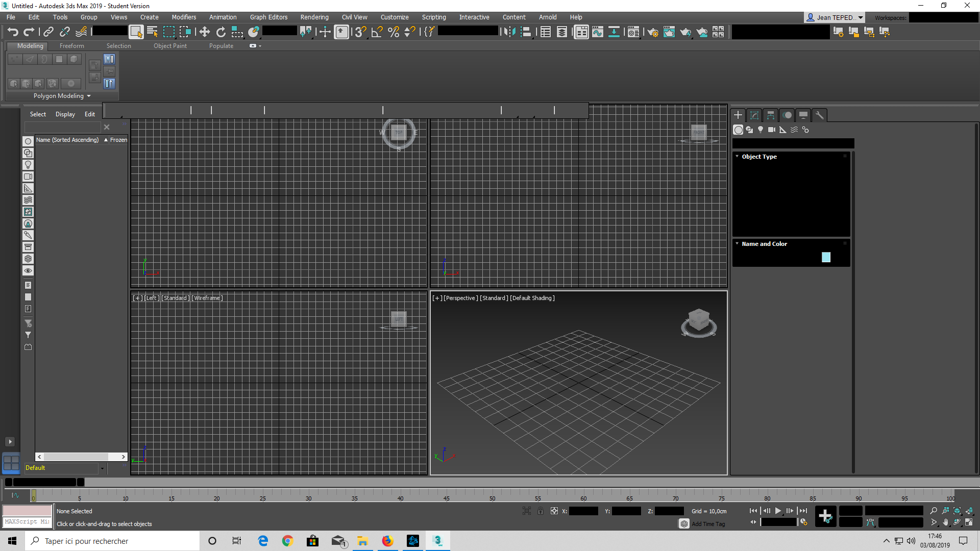
Task: Open the Graph Editors menu
Action: 268,17
